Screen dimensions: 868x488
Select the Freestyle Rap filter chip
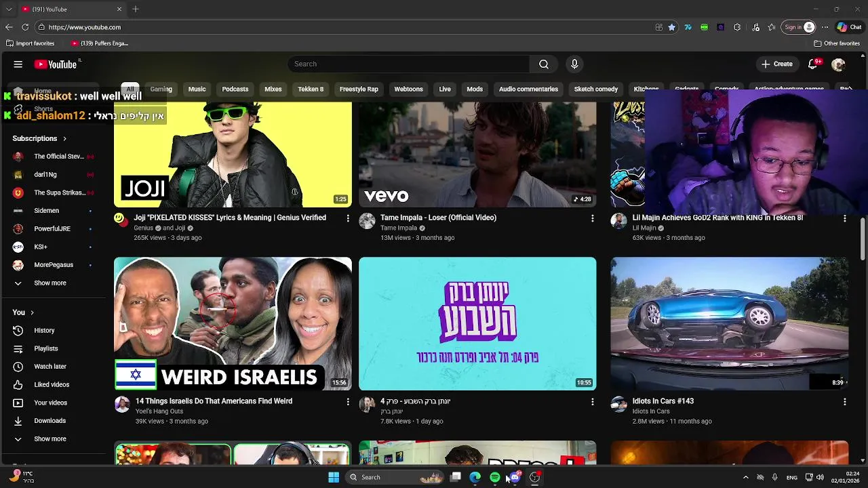(359, 89)
